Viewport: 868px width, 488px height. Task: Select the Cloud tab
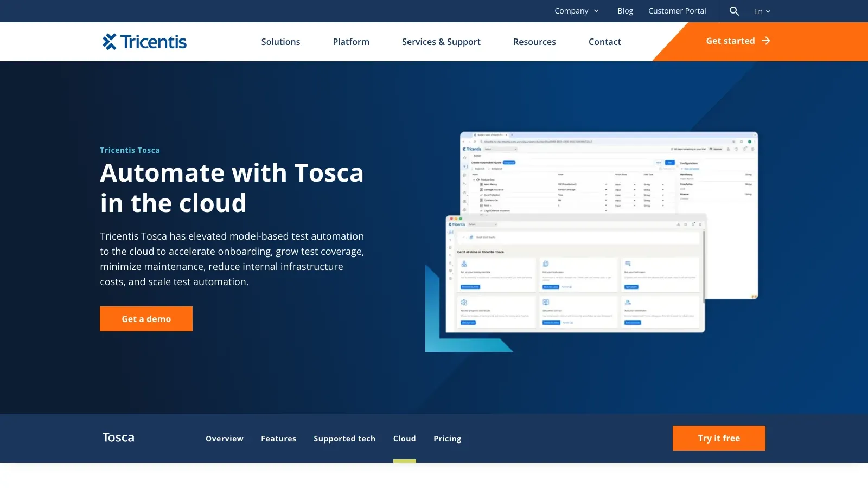(405, 439)
